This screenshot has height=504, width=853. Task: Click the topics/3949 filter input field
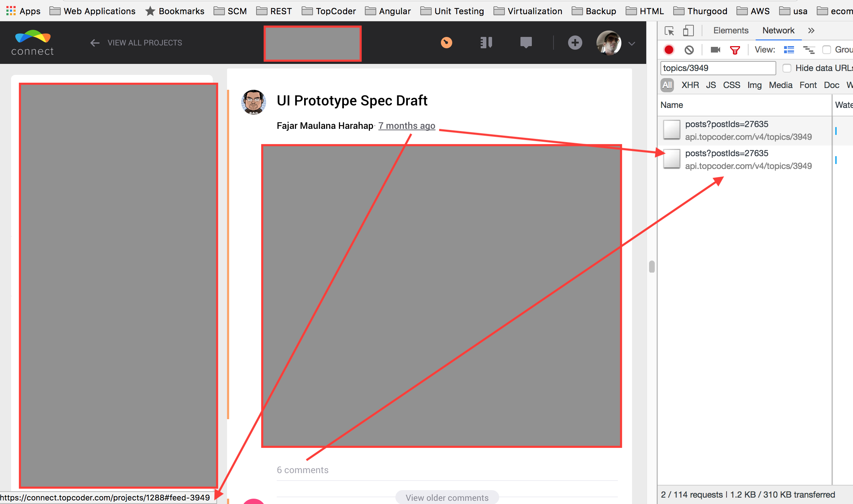(x=718, y=68)
